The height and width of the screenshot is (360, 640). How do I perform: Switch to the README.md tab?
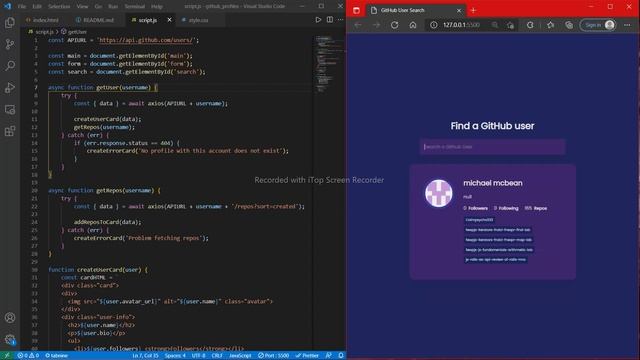[98, 20]
